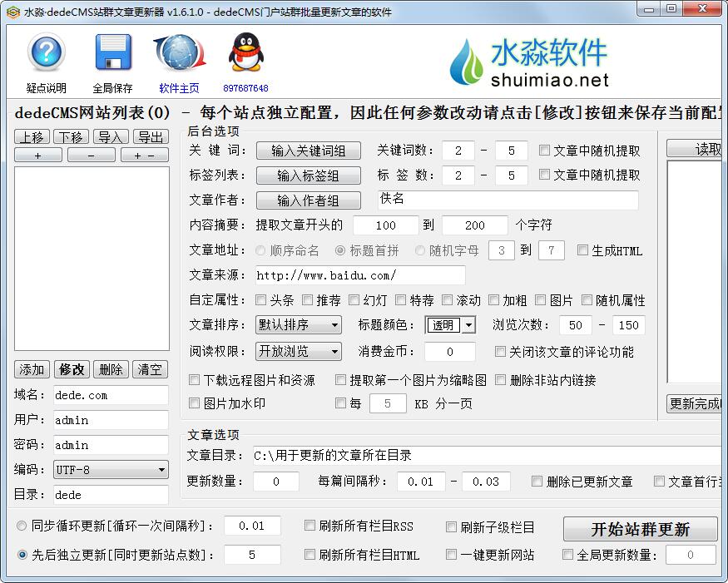
Task: Click the 疑点说明 help icon
Action: 46,55
